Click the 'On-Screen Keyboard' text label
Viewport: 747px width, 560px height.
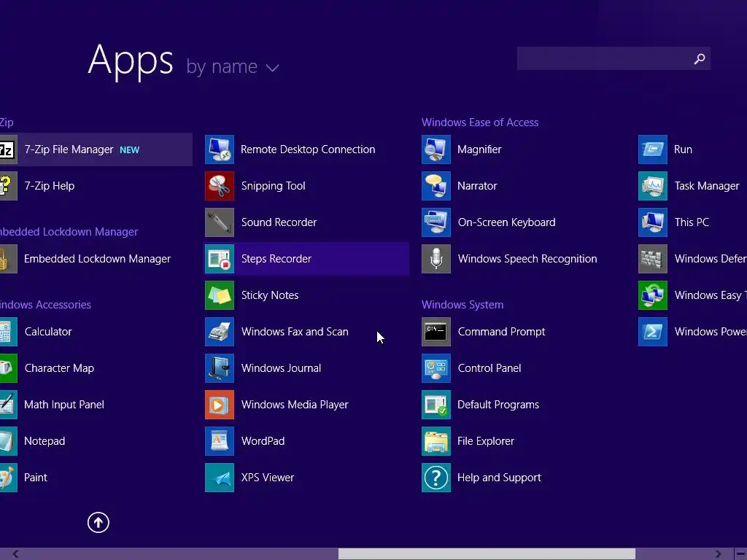(506, 222)
